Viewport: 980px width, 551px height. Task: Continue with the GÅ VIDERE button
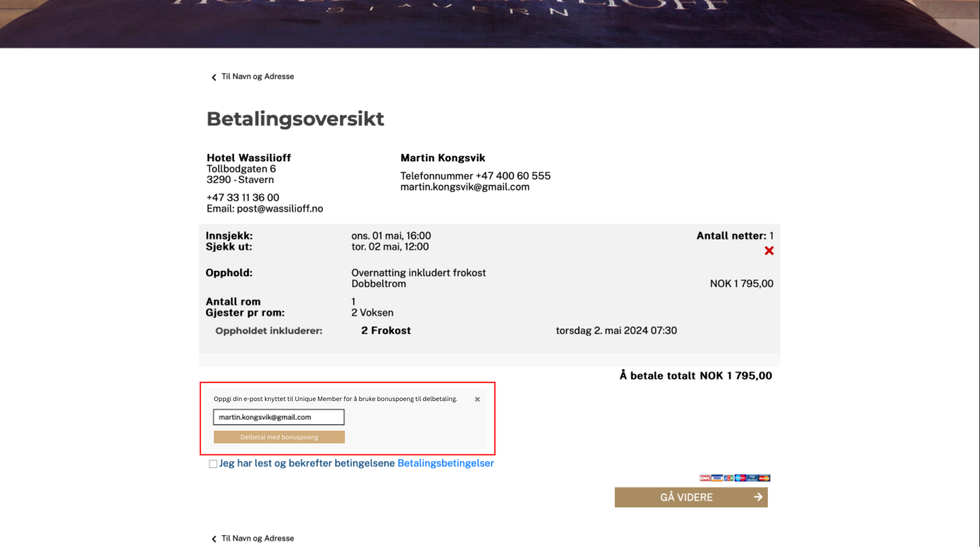click(691, 497)
